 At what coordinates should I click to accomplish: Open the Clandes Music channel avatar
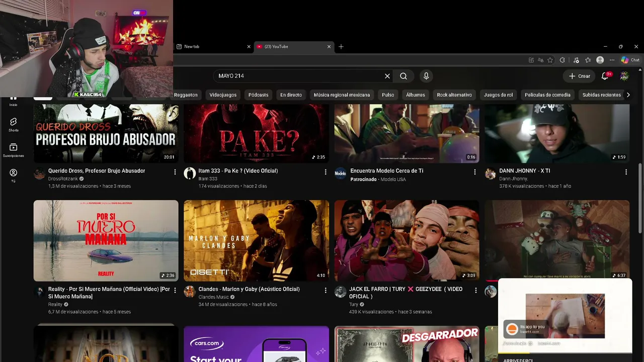pyautogui.click(x=190, y=292)
